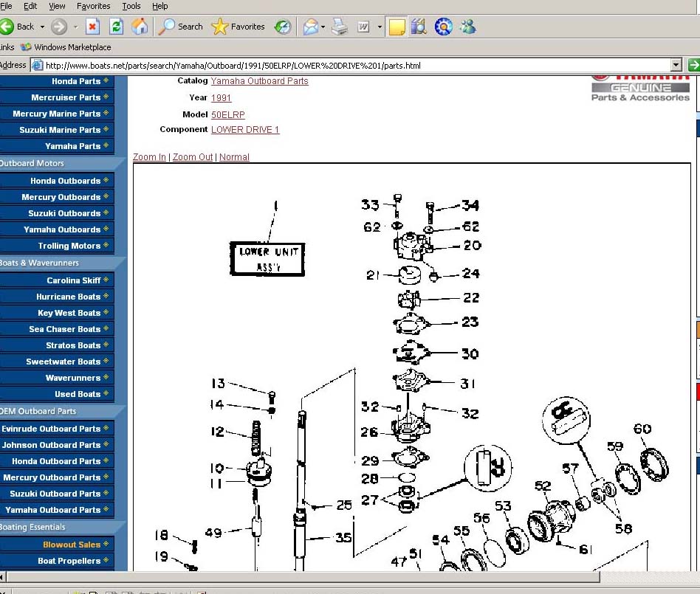Click the 50ELRP model link
The height and width of the screenshot is (594, 700).
[x=227, y=114]
